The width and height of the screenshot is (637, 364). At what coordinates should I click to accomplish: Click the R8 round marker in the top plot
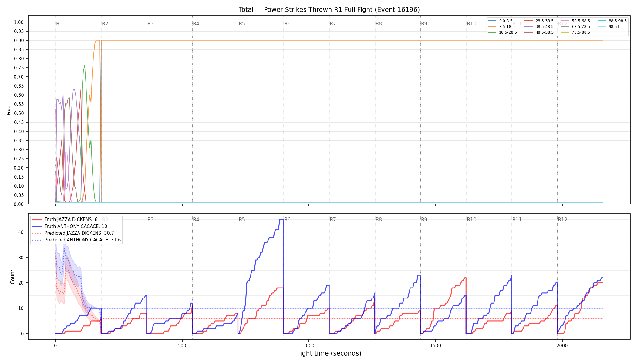(379, 24)
